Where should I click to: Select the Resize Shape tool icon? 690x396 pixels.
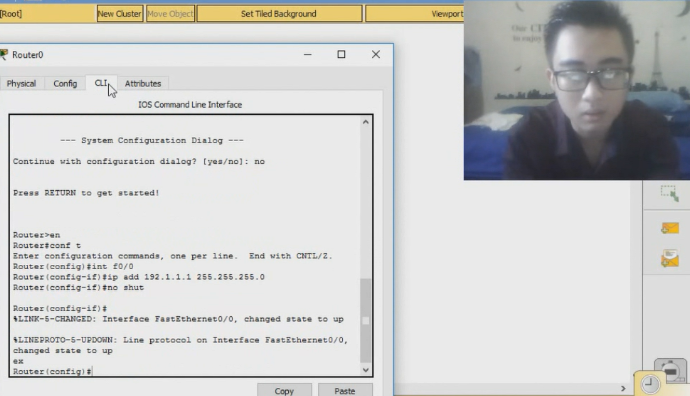(669, 193)
